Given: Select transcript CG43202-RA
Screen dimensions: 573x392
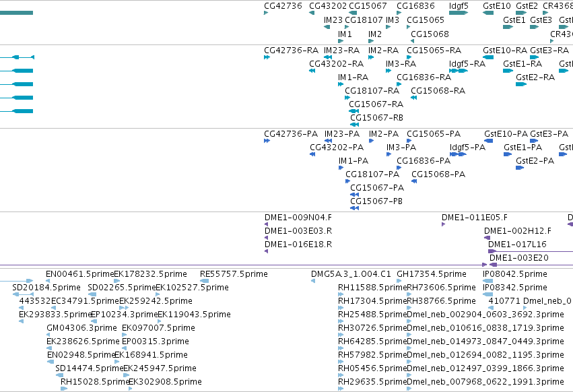Looking at the screenshot, I should click(336, 64).
